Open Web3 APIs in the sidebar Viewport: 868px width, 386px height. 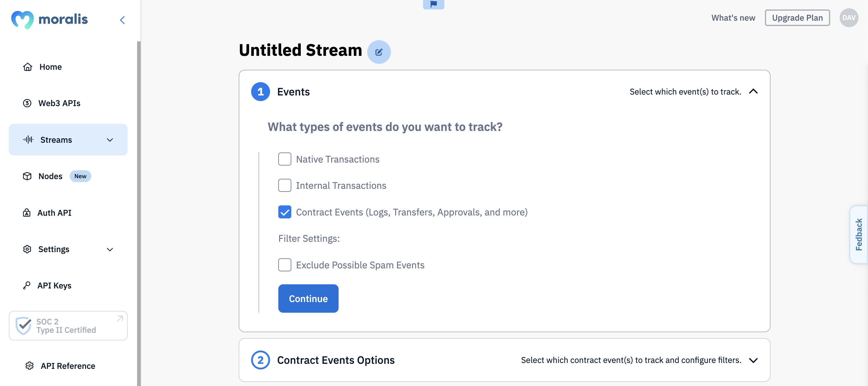[68, 103]
